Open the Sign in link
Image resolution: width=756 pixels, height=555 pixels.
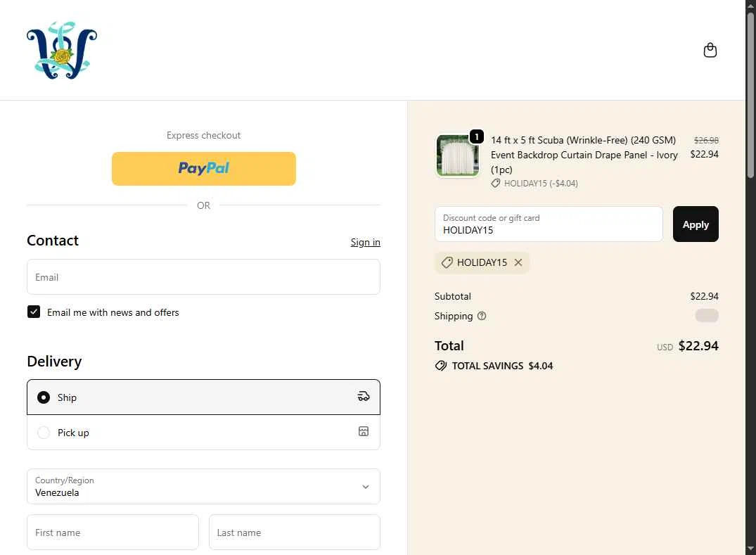(x=365, y=242)
